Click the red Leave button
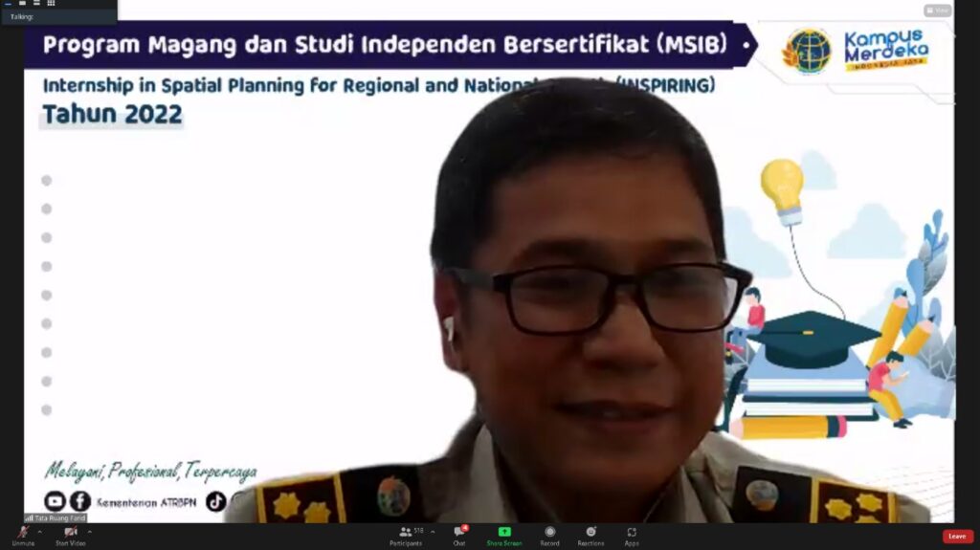This screenshot has width=980, height=550. (x=957, y=537)
